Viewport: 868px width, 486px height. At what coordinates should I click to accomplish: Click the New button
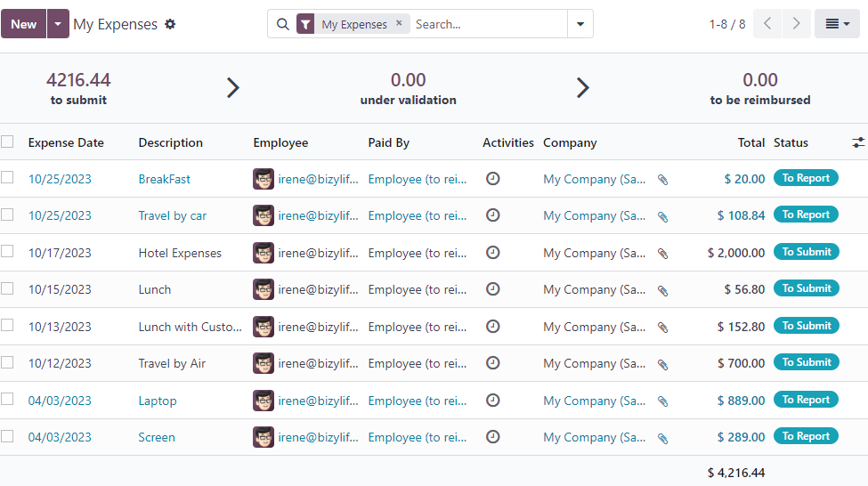coord(24,24)
